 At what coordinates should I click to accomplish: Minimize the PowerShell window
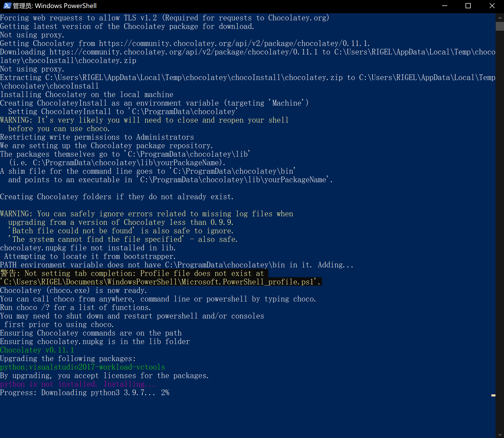[x=444, y=6]
